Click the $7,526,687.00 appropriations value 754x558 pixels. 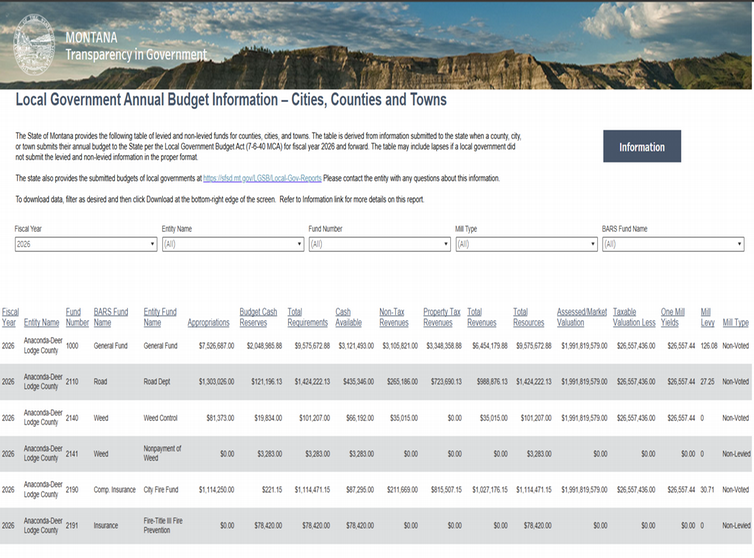[x=216, y=345]
